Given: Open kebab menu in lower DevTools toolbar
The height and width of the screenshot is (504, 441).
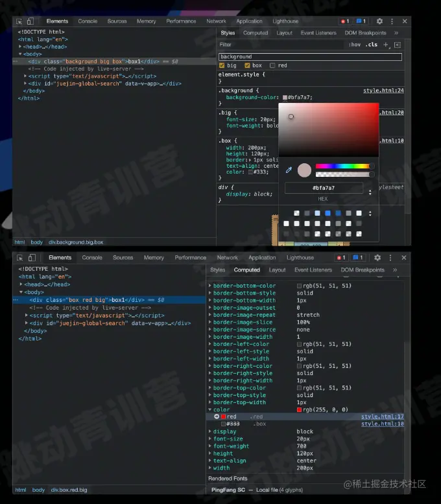Looking at the screenshot, I should tap(390, 258).
